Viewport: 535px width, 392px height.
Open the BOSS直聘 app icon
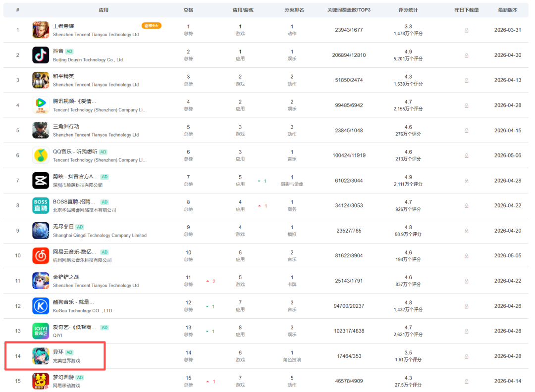pos(41,205)
